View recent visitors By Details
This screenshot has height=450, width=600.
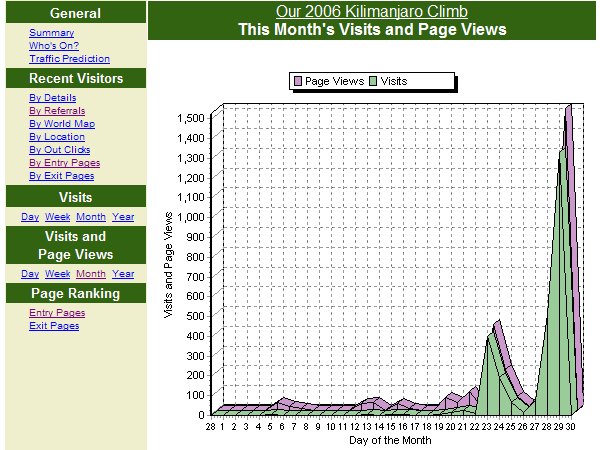(x=52, y=98)
